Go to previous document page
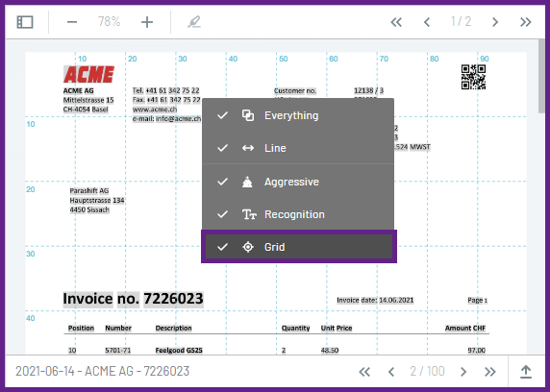Viewport: 550px width, 392px height. pos(427,22)
